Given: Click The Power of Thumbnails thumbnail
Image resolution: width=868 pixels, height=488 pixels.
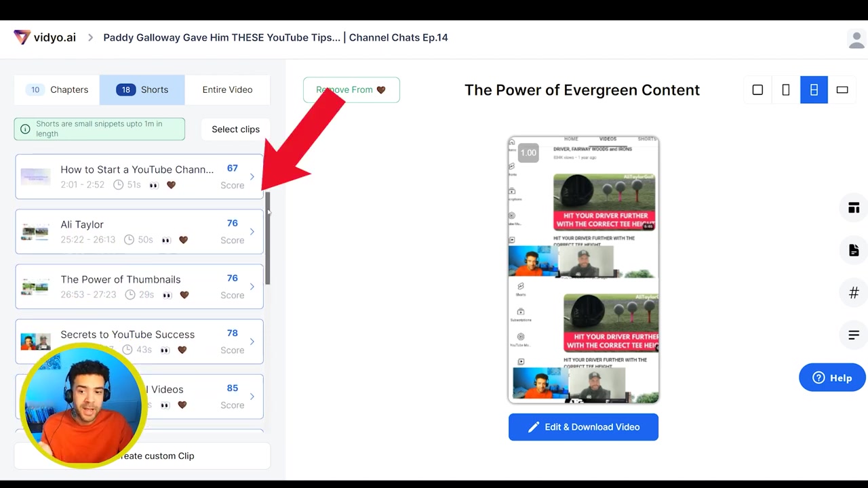Looking at the screenshot, I should (35, 287).
